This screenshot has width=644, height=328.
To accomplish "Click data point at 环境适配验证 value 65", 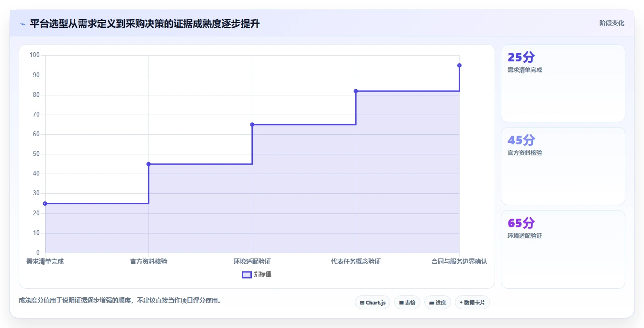I will pyautogui.click(x=252, y=125).
